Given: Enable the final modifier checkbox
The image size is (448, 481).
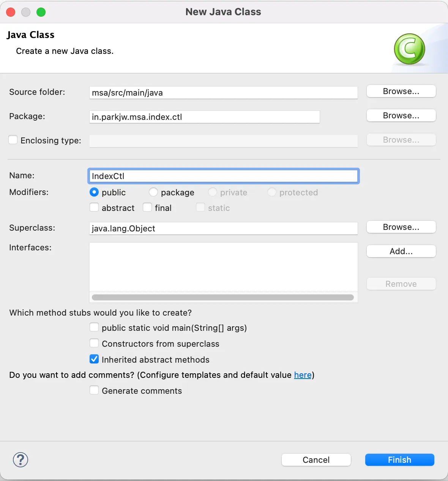Looking at the screenshot, I should coord(147,207).
